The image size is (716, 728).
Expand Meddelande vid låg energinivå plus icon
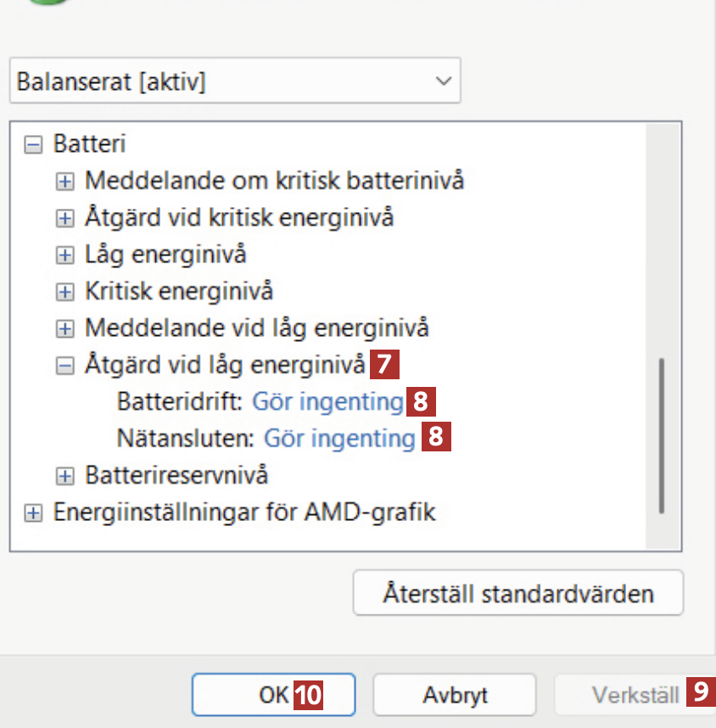(64, 328)
